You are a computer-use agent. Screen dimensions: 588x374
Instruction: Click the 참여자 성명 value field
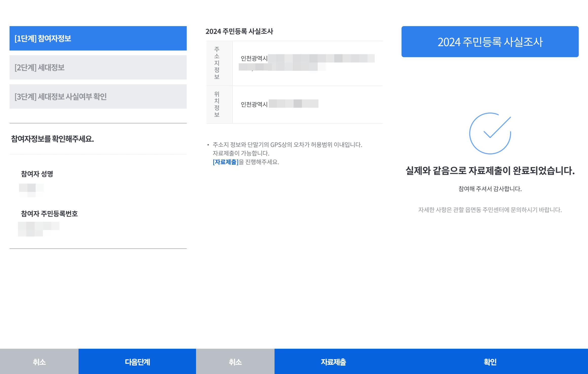(x=31, y=189)
